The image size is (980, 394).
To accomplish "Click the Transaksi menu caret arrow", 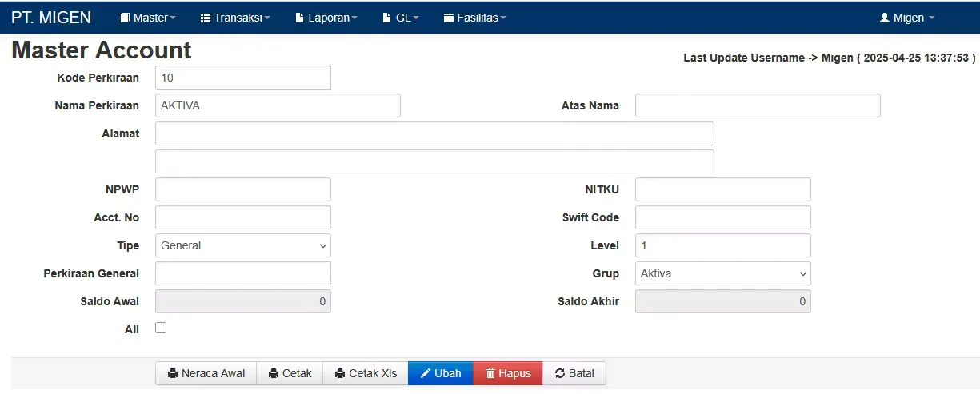I will (x=267, y=18).
